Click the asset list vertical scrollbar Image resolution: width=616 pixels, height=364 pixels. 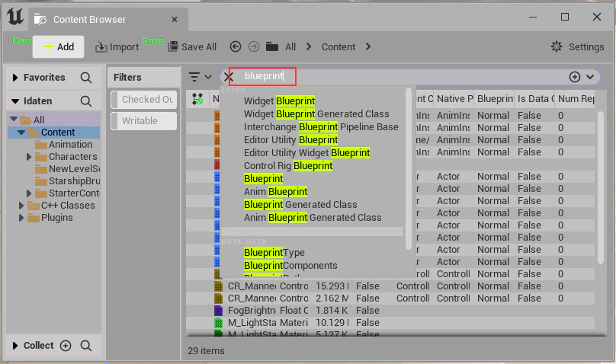[600, 188]
